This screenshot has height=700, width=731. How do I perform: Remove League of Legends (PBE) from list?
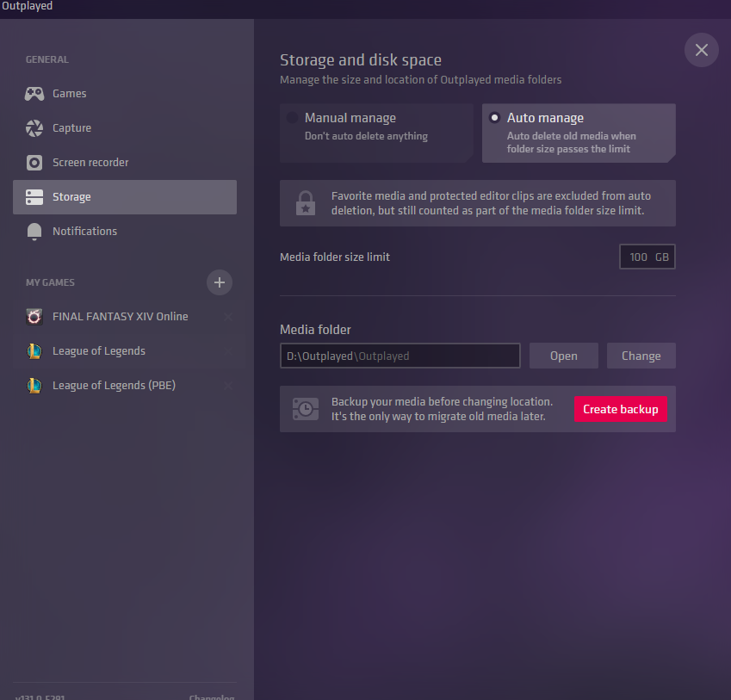pyautogui.click(x=228, y=386)
